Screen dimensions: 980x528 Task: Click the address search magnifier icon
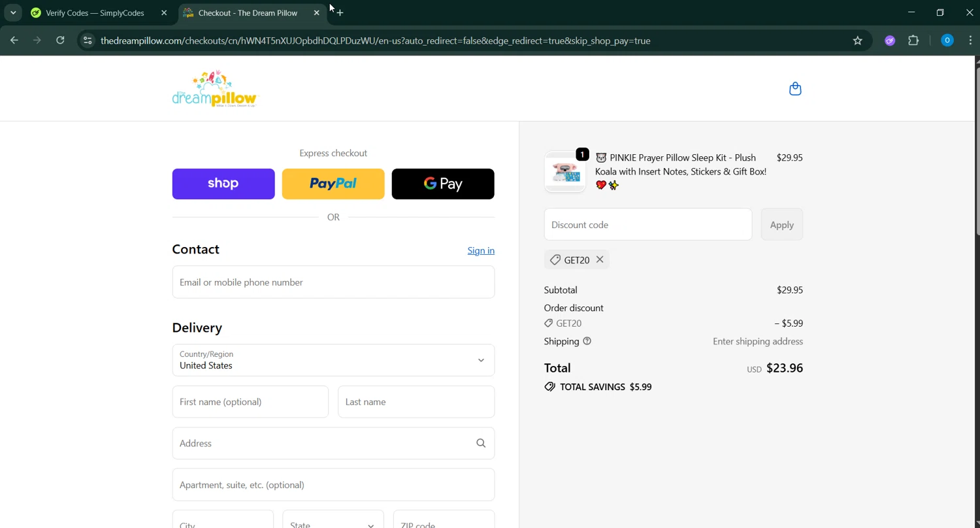481,443
